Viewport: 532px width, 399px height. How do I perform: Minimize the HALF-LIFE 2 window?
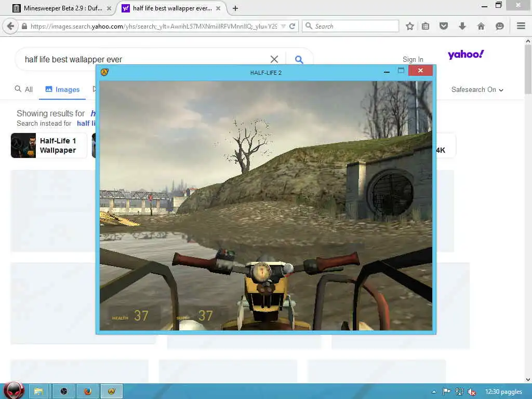coord(387,72)
